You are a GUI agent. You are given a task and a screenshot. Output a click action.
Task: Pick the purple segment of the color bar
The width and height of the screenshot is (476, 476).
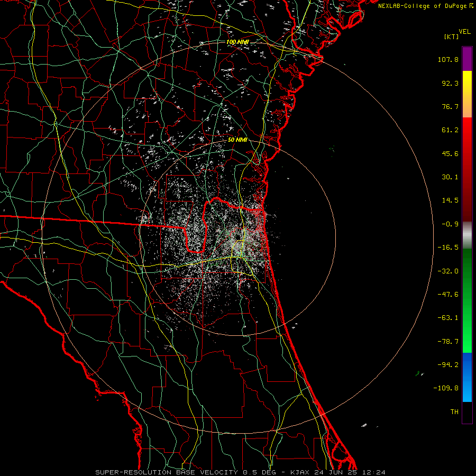(467, 59)
